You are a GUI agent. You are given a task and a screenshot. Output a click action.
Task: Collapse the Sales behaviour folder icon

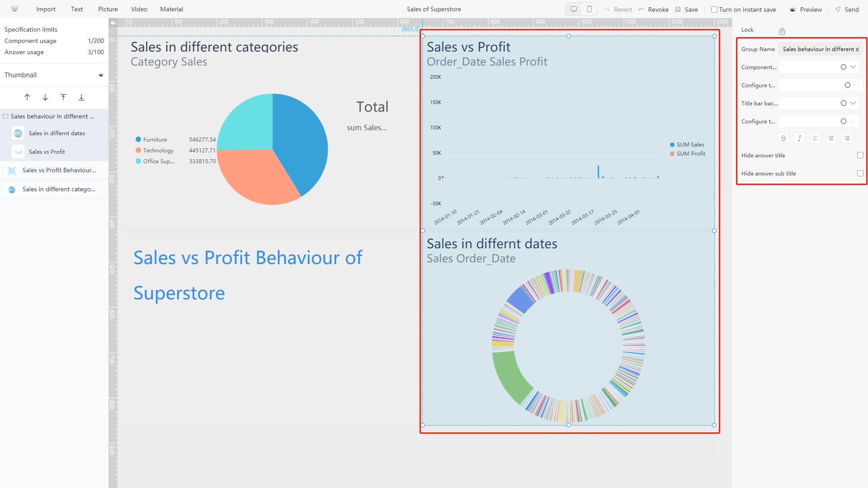6,116
